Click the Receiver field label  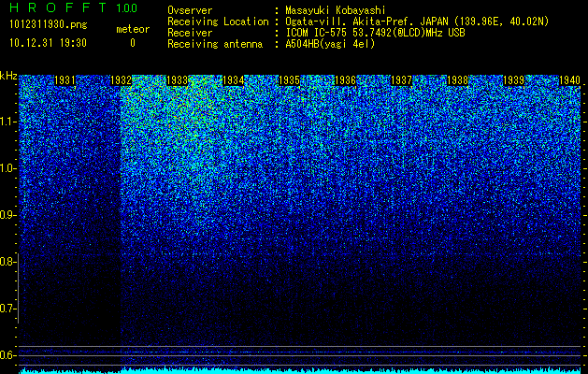190,33
